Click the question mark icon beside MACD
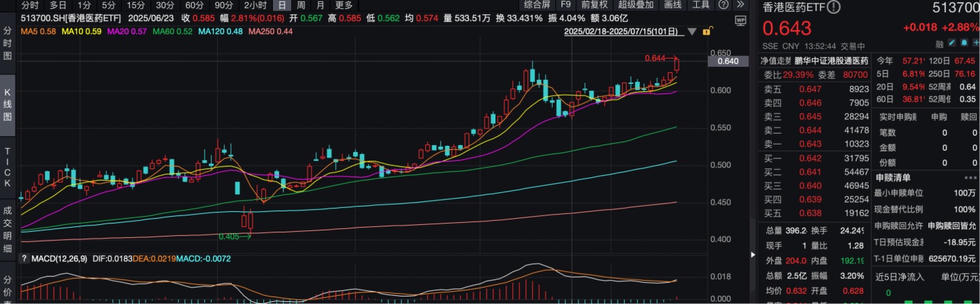Screen dimensions: 980x304 24,258
